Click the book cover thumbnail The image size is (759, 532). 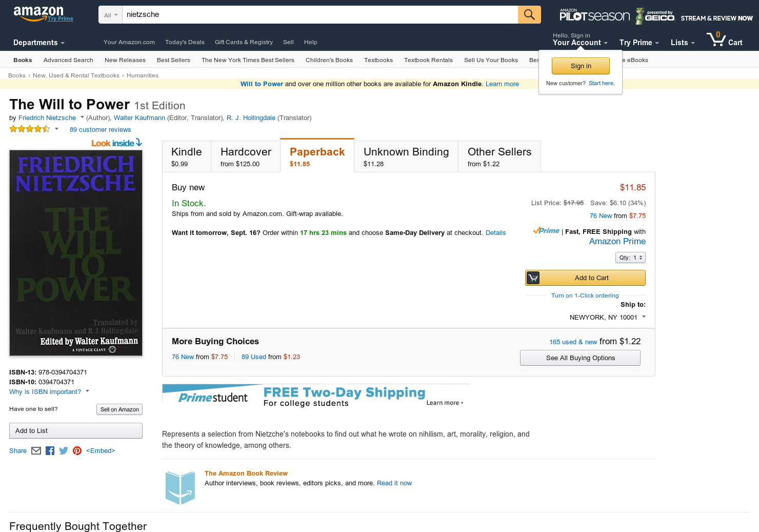(x=76, y=253)
